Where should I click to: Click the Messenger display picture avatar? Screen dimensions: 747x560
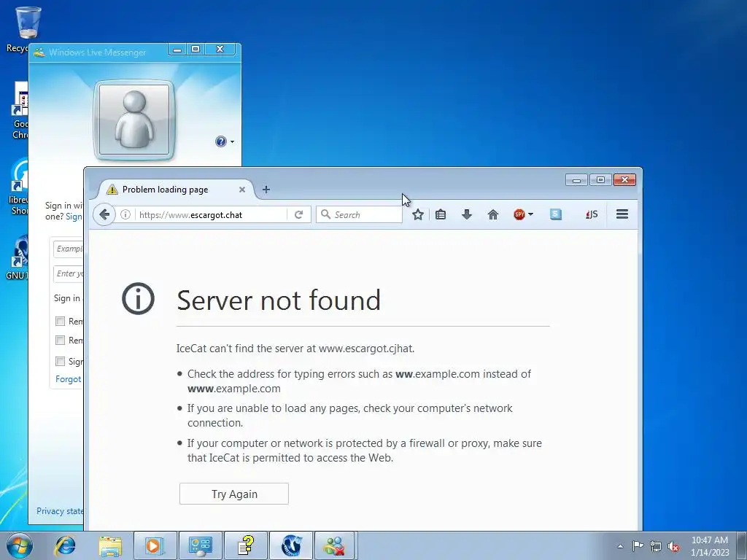134,120
